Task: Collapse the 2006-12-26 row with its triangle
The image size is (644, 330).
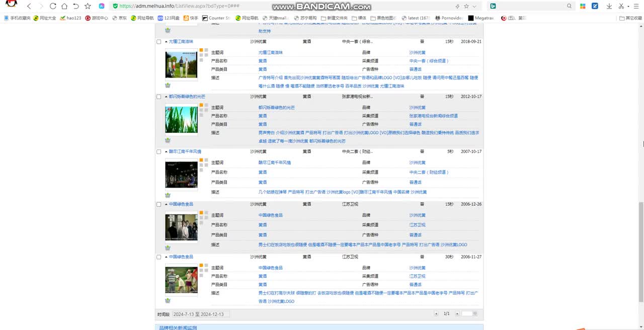Action: click(x=166, y=204)
